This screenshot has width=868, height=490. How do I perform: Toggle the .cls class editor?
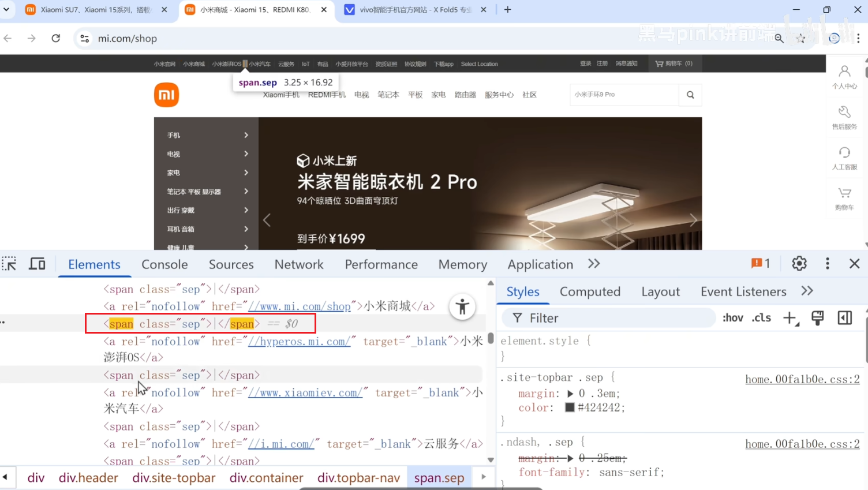point(761,318)
